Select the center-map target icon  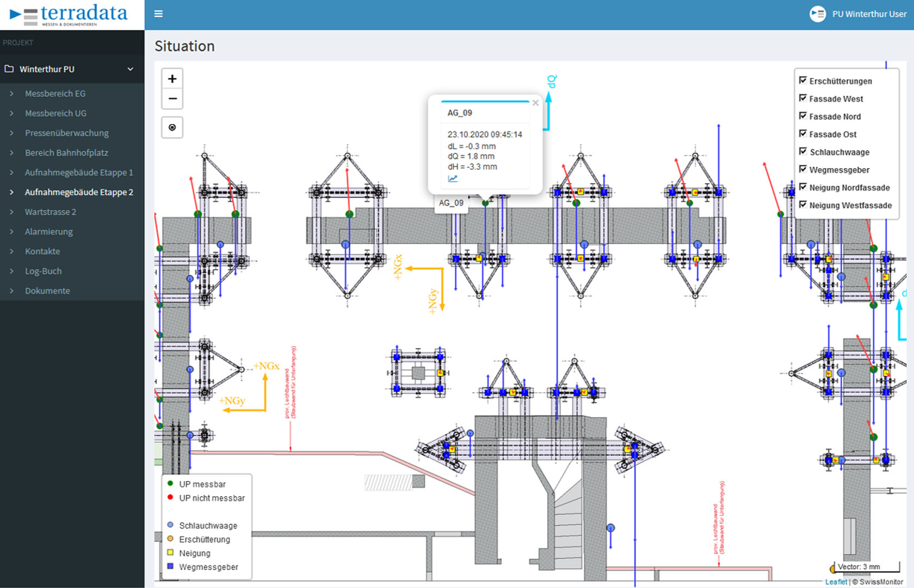pos(172,127)
